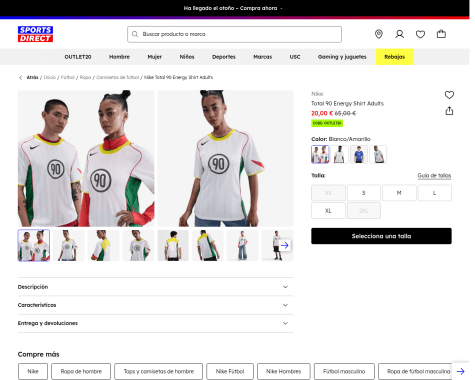The image size is (475, 380).
Task: Click the Nike Hombres chip
Action: point(284,371)
